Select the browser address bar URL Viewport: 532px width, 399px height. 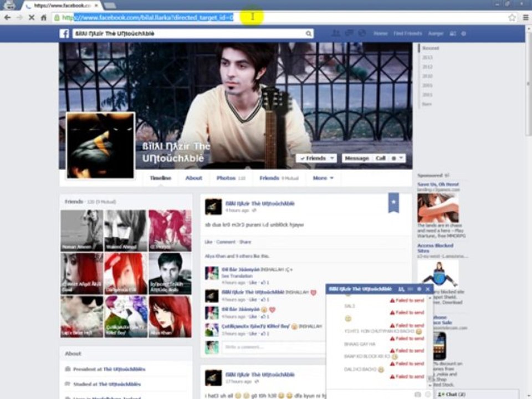[147, 17]
